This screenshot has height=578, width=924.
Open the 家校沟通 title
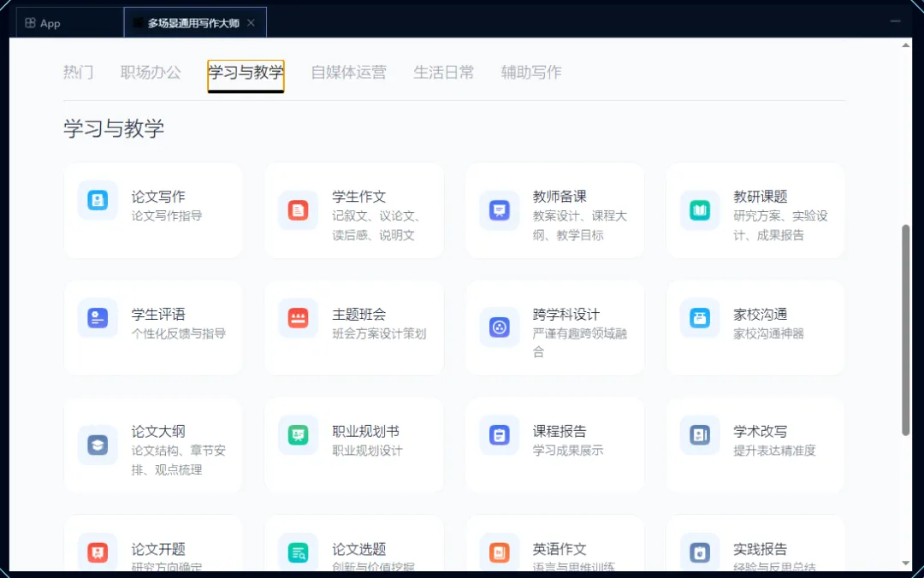point(761,314)
